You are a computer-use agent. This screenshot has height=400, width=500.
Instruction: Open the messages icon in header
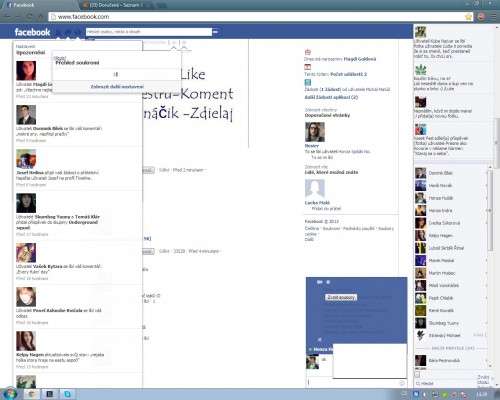(68, 32)
